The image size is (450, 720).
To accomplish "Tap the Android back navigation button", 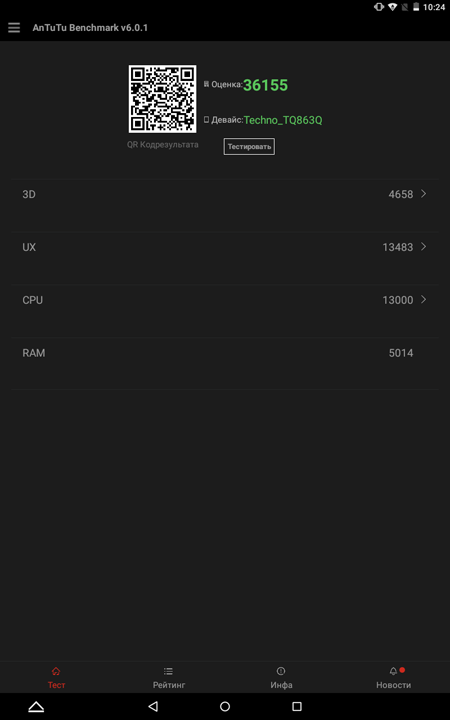I will pos(153,706).
